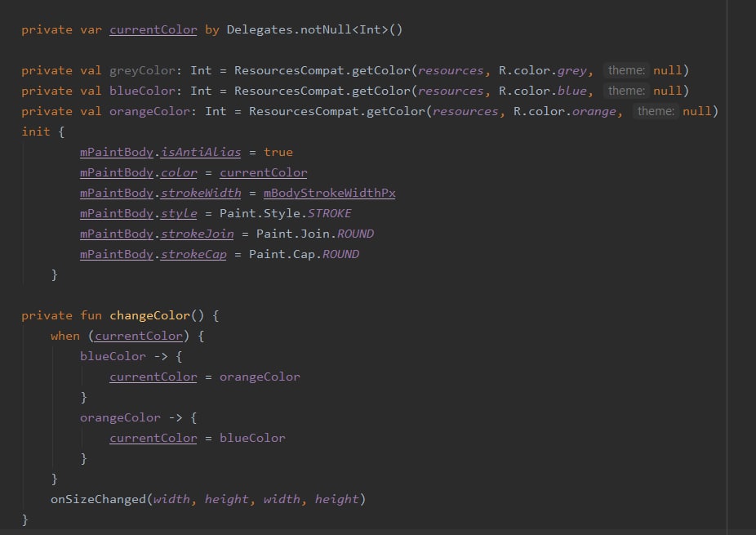Click 'Delegates.notNull<Int>()' expression
This screenshot has height=535, width=756.
pyautogui.click(x=314, y=30)
